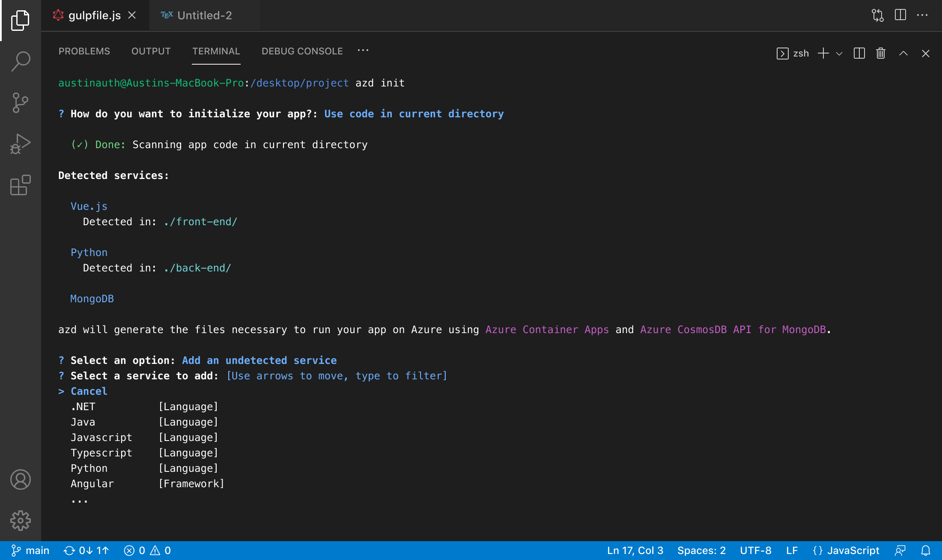Create a new terminal with plus icon
Viewport: 942px width, 560px height.
coord(823,53)
